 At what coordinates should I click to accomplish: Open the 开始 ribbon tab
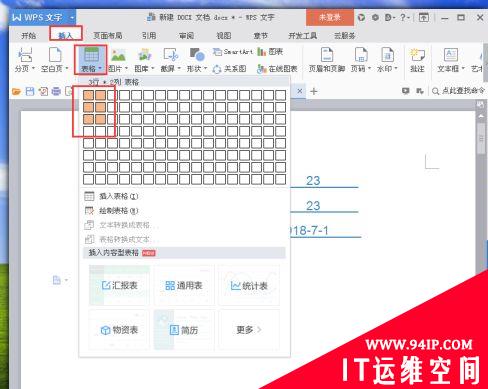pos(29,35)
